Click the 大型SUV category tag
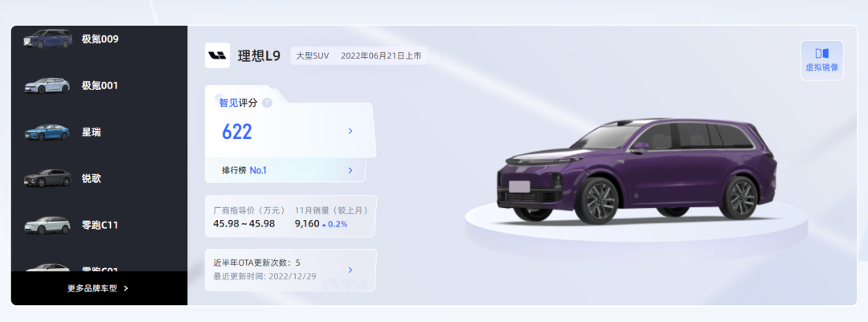The image size is (868, 322). (313, 56)
